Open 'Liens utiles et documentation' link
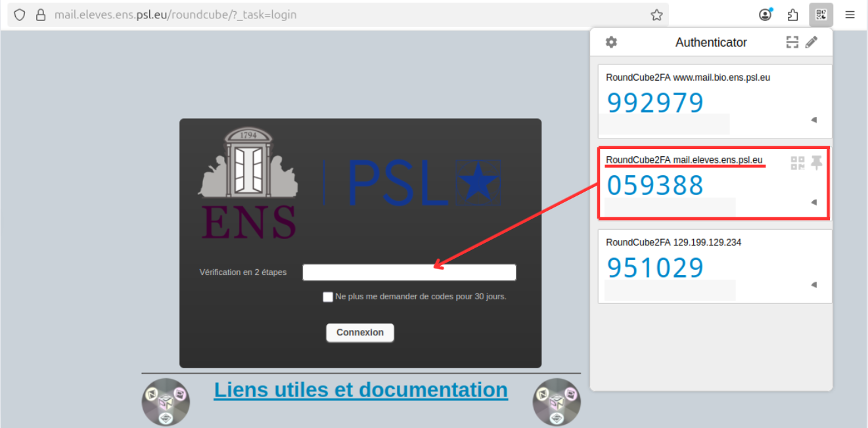 click(361, 390)
